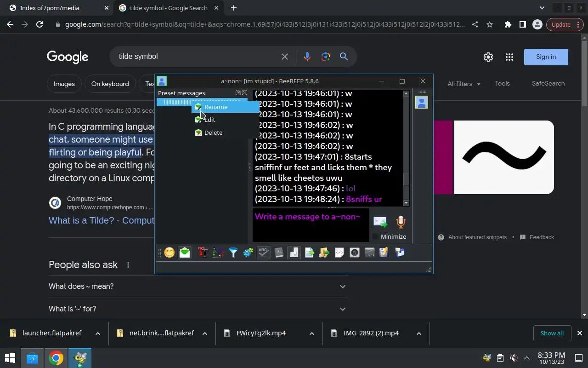Share this page icon in address bar
The width and height of the screenshot is (588, 368).
pyautogui.click(x=475, y=24)
